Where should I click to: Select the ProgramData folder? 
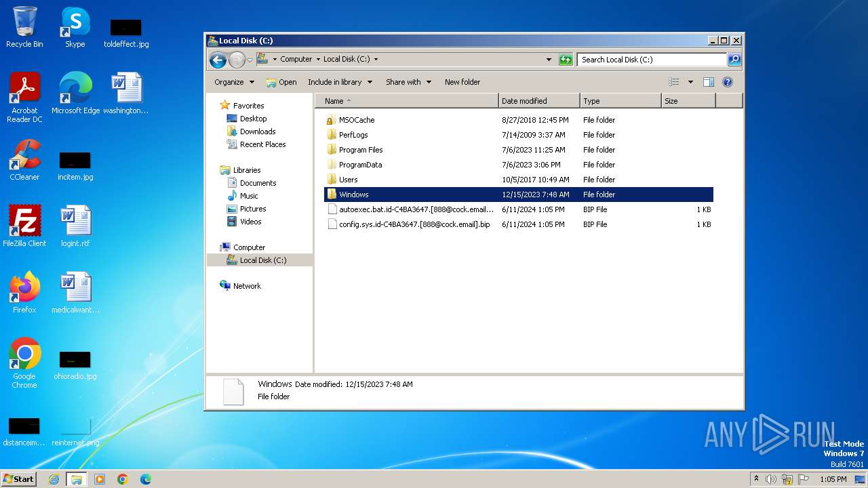pyautogui.click(x=519, y=165)
